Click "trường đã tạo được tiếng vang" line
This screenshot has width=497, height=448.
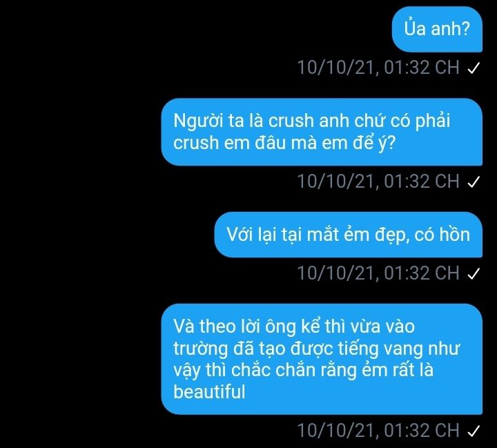298,349
